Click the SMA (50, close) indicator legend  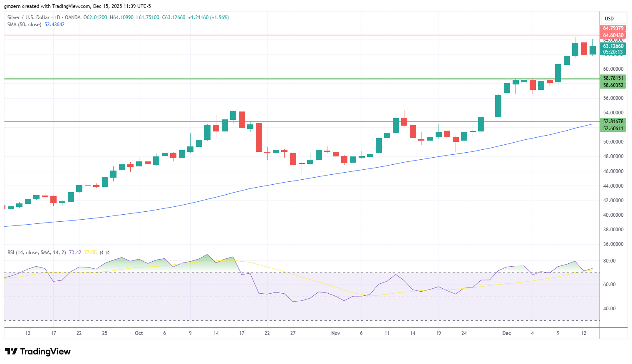[x=24, y=25]
